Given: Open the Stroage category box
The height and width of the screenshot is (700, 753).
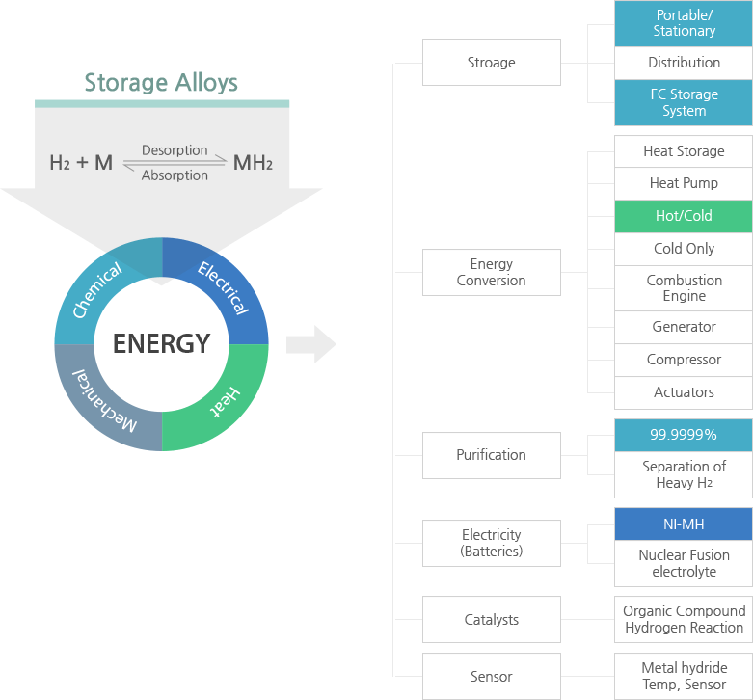Looking at the screenshot, I should click(492, 63).
